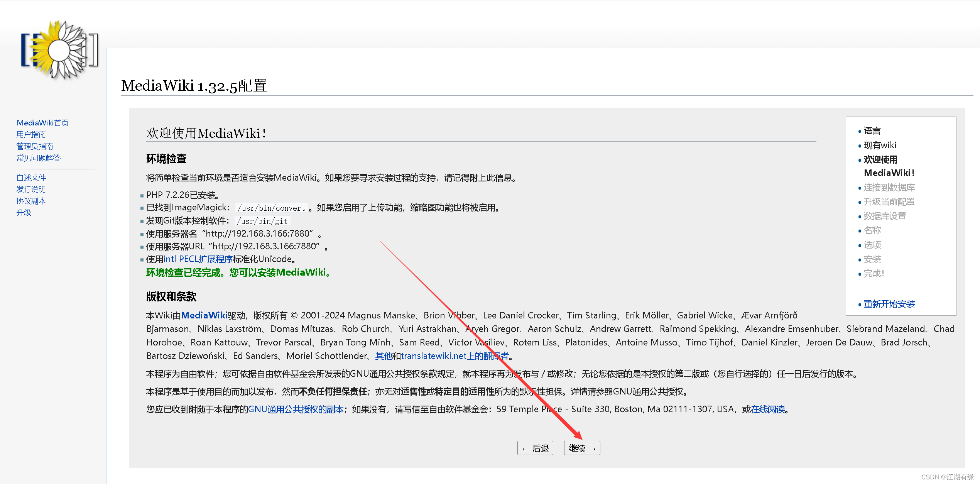
Task: Select 现有wiki step in installer list
Action: point(880,145)
